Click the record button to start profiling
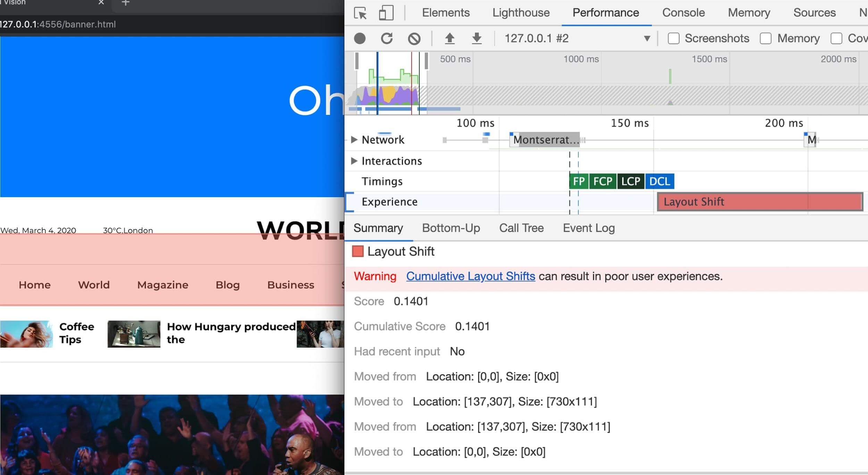This screenshot has height=475, width=868. [x=360, y=38]
